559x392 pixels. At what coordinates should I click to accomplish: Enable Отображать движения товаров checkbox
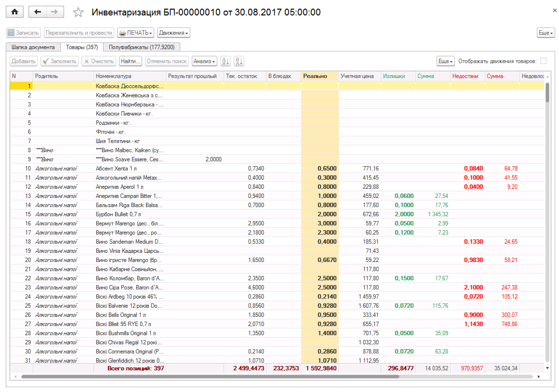click(543, 61)
